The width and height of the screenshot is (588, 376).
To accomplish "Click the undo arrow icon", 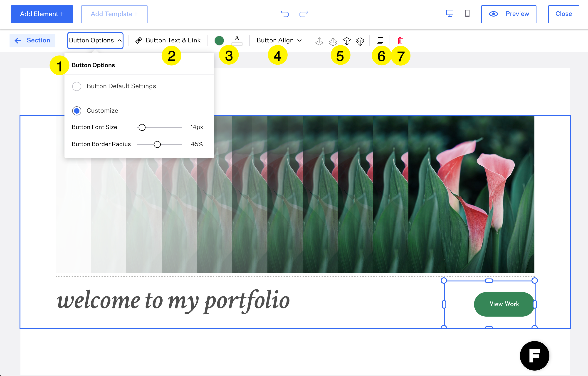I will click(284, 14).
